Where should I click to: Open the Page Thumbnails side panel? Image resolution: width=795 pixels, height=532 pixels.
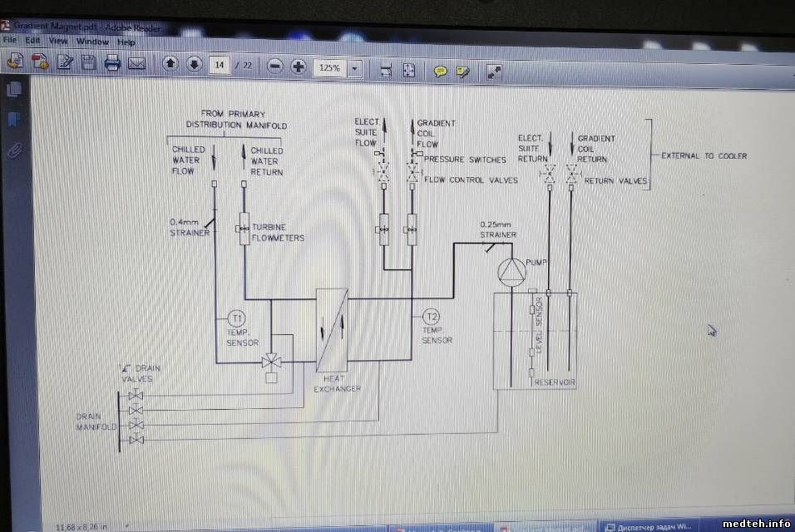[13, 90]
